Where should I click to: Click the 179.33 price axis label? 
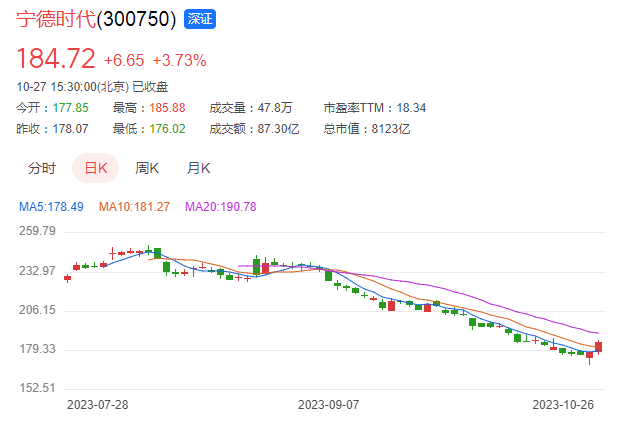pos(37,349)
